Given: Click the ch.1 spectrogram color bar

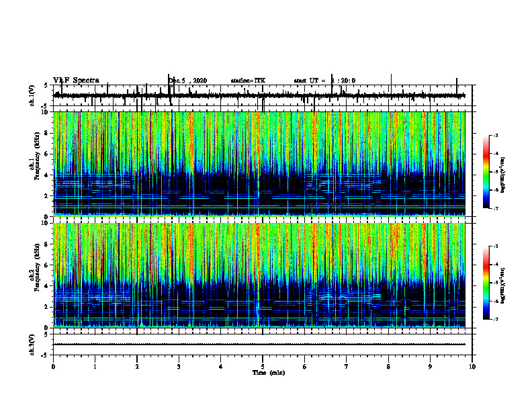Looking at the screenshot, I should tap(486, 172).
